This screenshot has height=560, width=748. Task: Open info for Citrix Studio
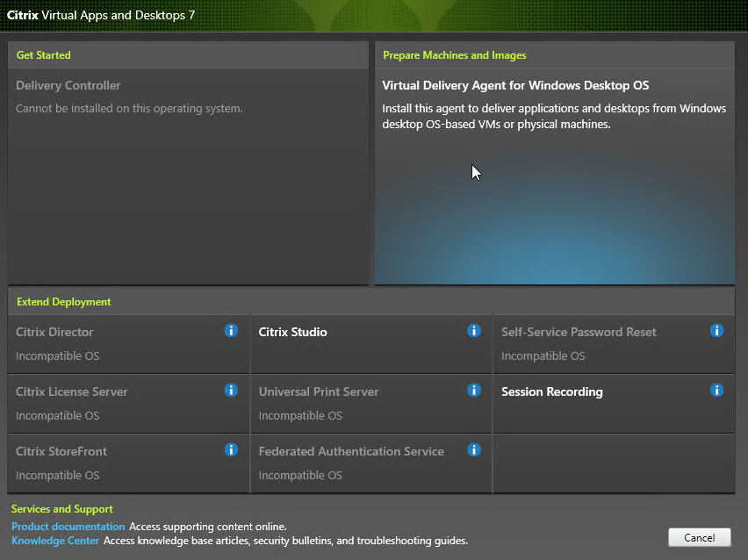point(474,331)
